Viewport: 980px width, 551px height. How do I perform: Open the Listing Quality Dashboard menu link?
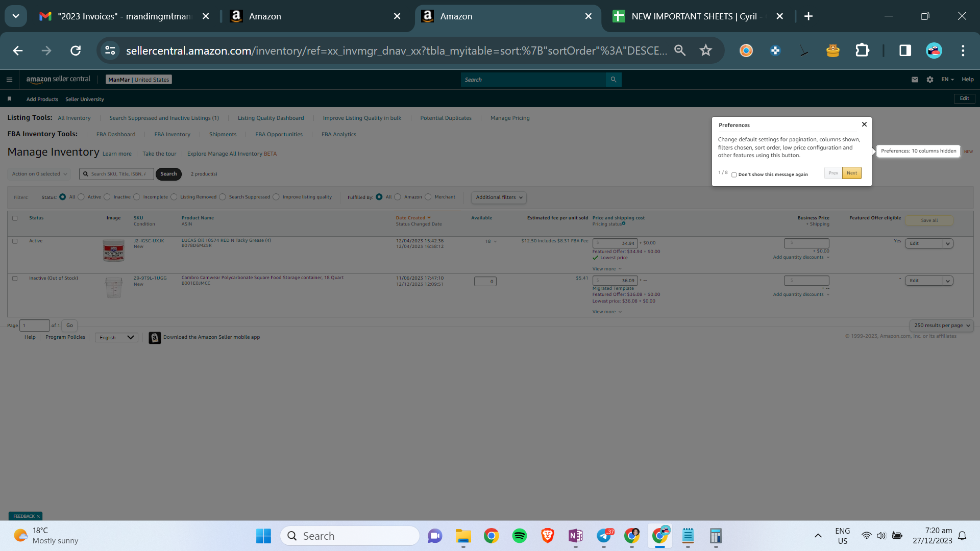coord(271,118)
